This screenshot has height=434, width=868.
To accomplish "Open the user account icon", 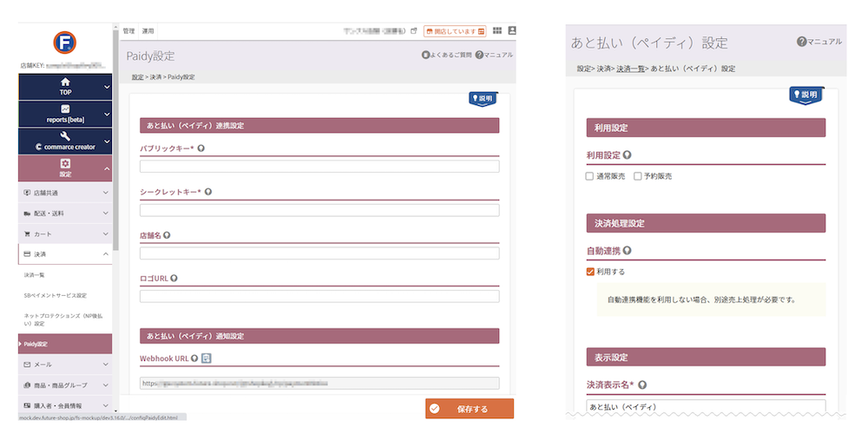I will 512,30.
